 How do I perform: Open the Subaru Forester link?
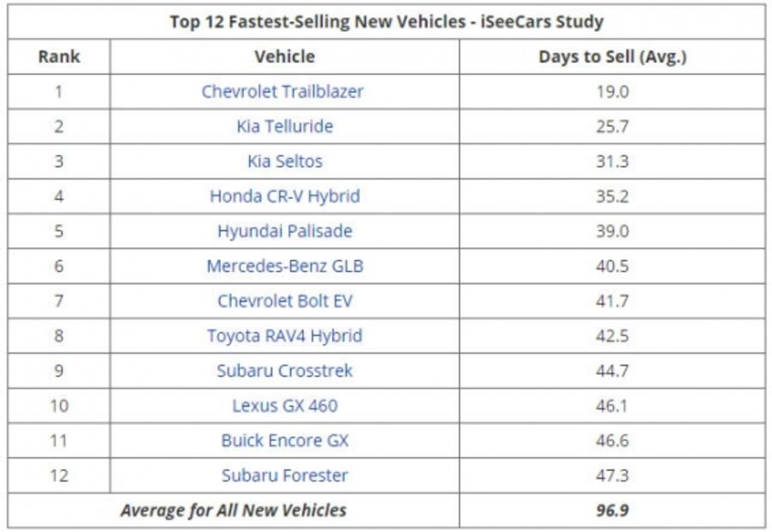tap(284, 475)
